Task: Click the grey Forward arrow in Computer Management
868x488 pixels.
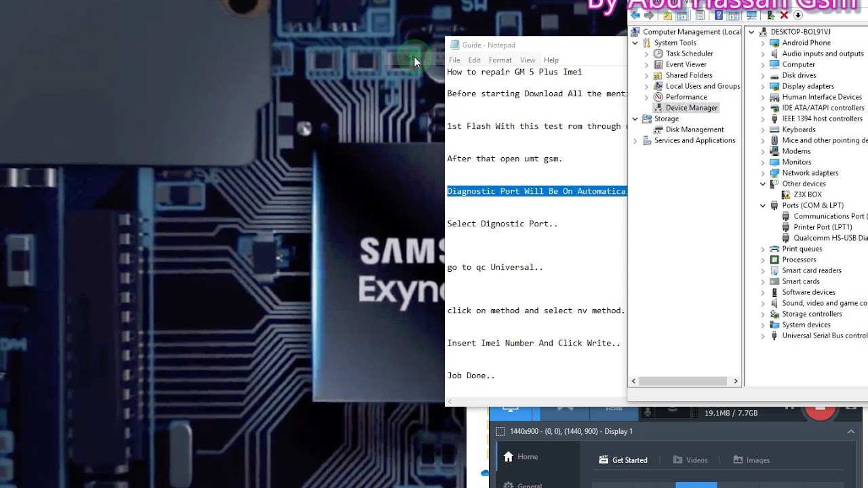Action: (649, 15)
